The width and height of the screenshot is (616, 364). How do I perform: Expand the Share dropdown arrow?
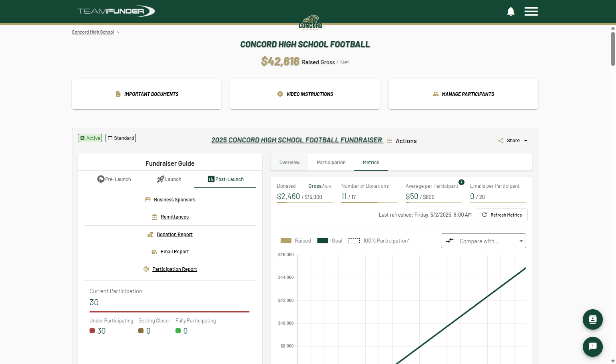tap(526, 141)
